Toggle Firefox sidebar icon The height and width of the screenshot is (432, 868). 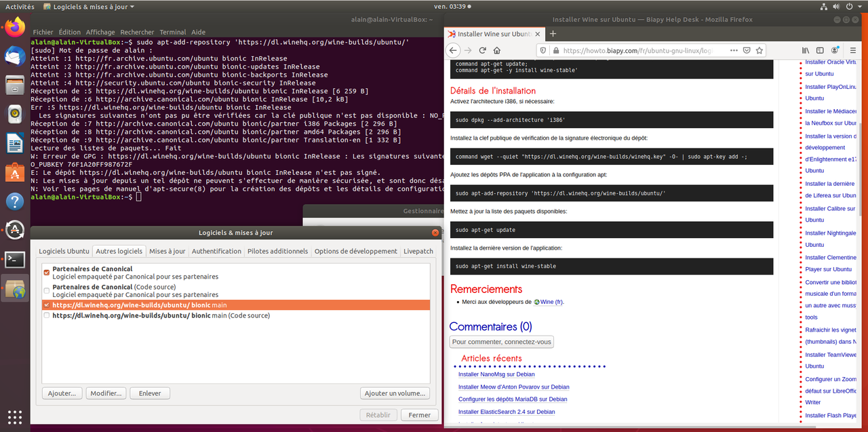(820, 50)
